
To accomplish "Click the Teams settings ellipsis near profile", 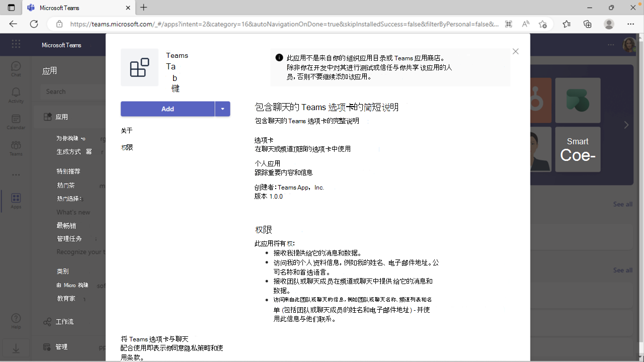I will point(611,45).
